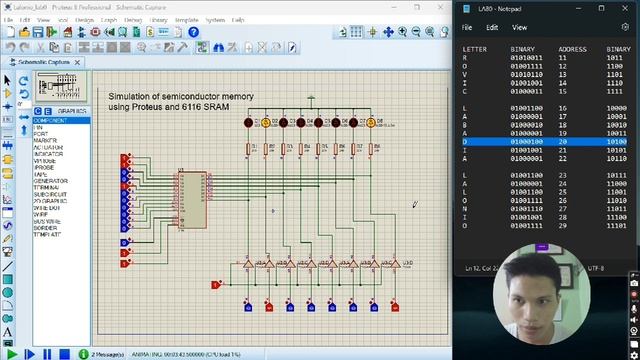The width and height of the screenshot is (640, 360).
Task: Step the simulation by one frame
Action: (x=29, y=354)
